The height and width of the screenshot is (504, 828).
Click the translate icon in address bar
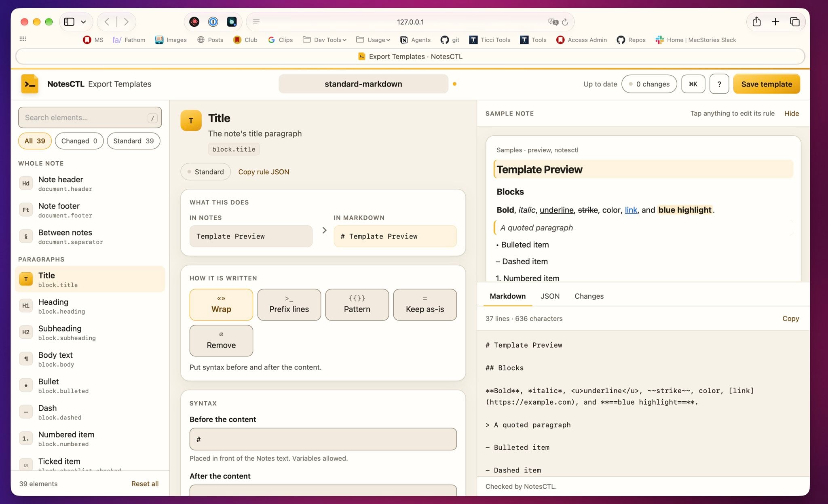553,22
